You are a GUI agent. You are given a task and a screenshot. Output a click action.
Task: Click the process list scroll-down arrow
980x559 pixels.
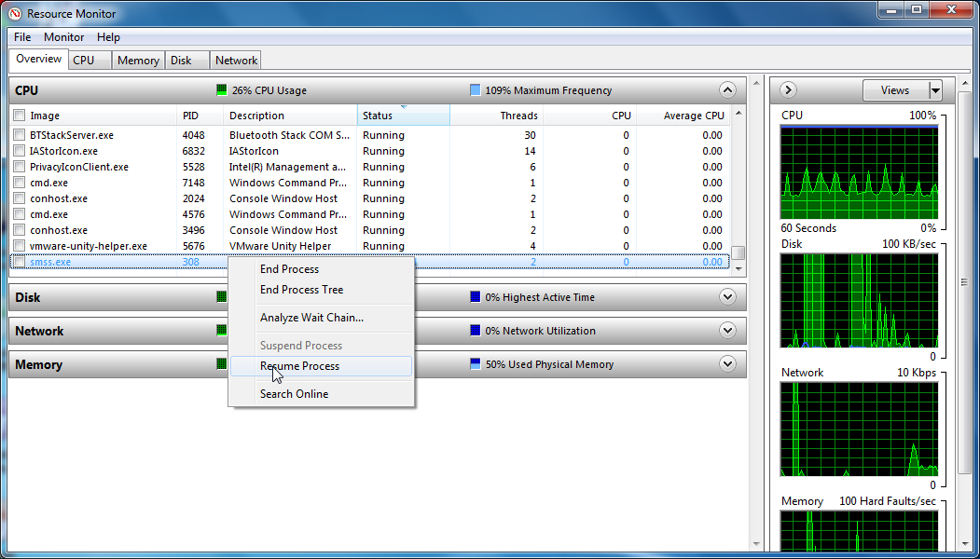coord(738,268)
